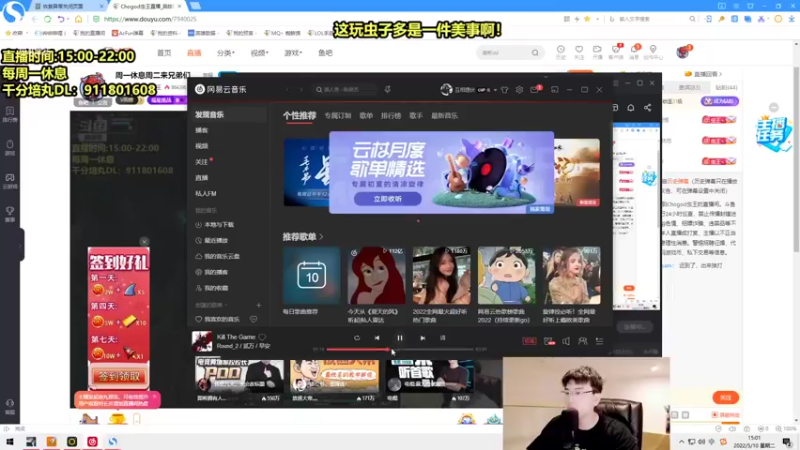Expand the 推荐歌单 section arrow
Viewport: 800px width, 450px height.
point(321,237)
